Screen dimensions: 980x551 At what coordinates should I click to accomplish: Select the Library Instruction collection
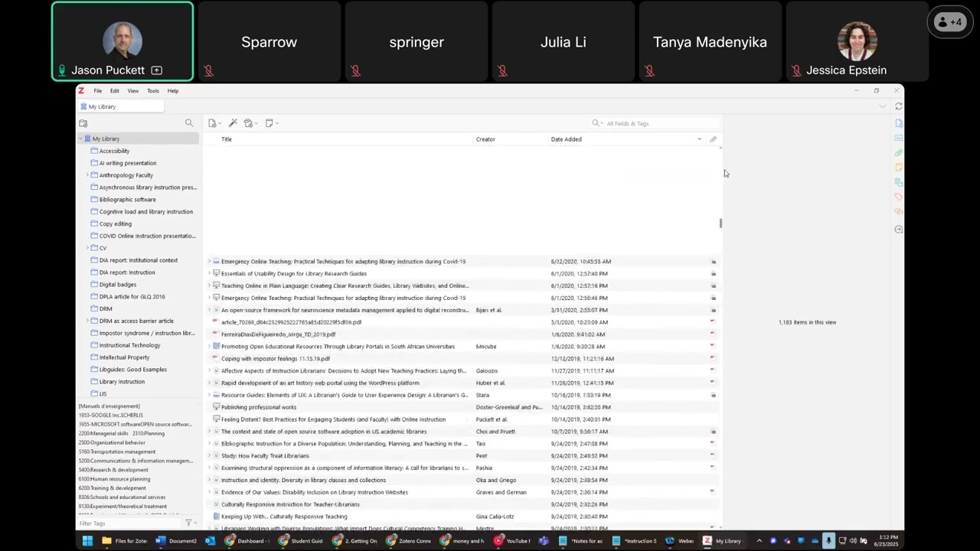[121, 382]
